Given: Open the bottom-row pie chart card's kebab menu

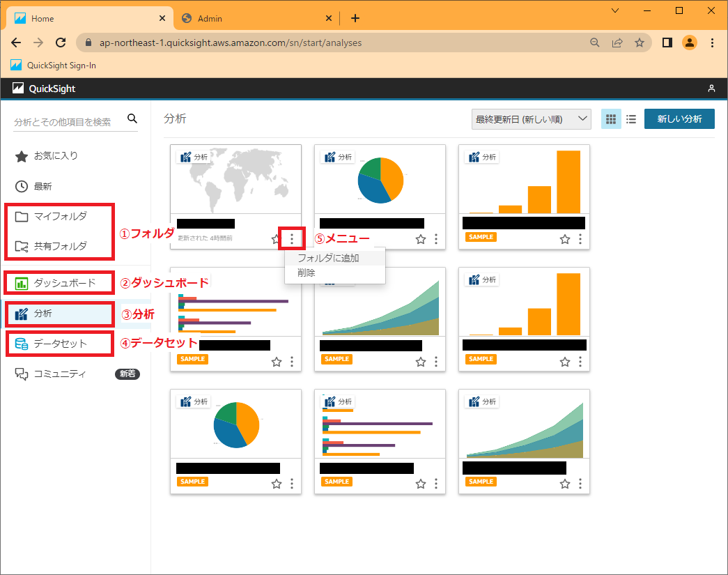Looking at the screenshot, I should (292, 484).
